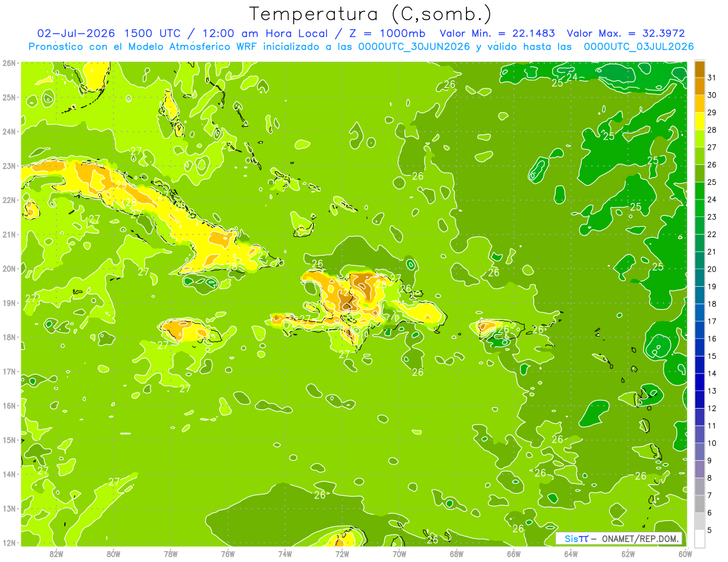Click the '72W' longitude axis label
This screenshot has height=562, width=728.
(x=342, y=554)
